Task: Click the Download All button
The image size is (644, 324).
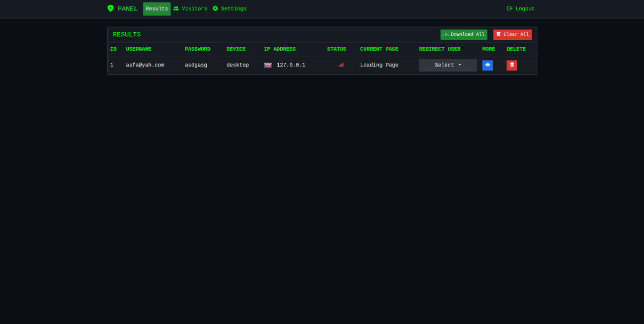Action: tap(464, 34)
